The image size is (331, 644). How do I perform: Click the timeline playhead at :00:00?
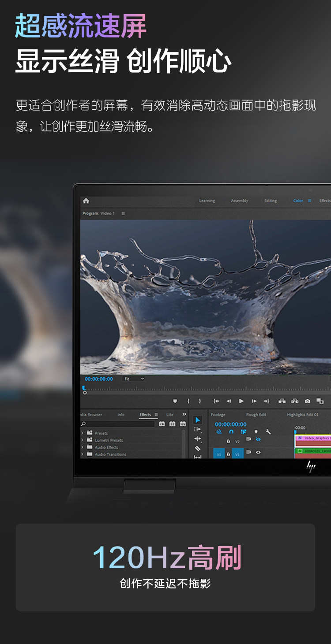pos(296,432)
